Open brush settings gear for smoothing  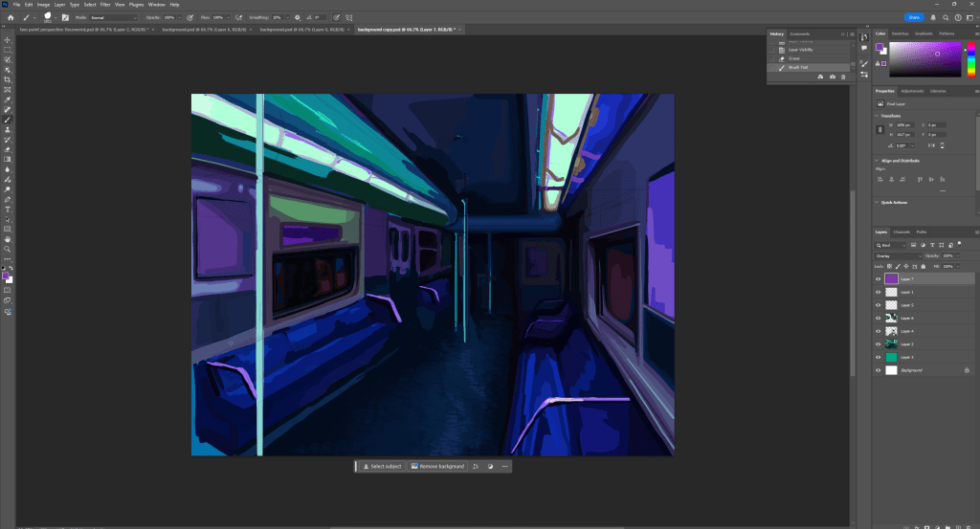point(298,17)
